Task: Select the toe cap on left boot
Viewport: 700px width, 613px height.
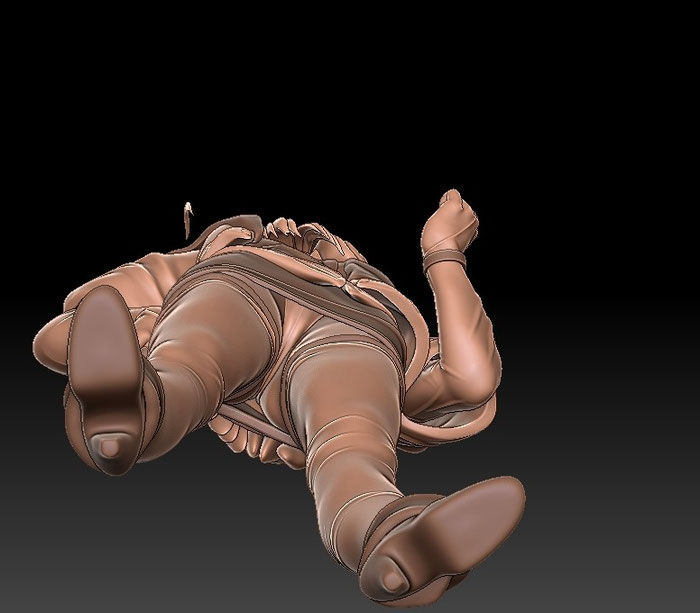Action: (x=108, y=448)
